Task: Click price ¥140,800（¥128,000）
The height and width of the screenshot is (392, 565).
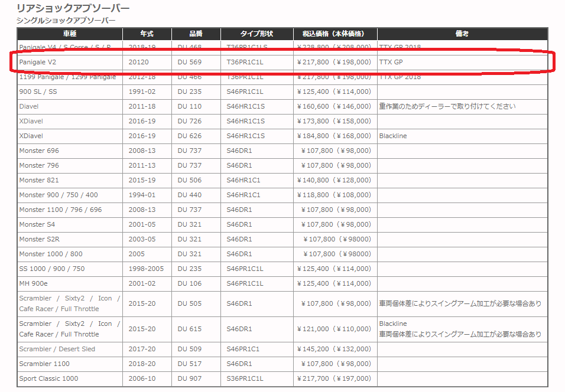Action: tap(334, 180)
